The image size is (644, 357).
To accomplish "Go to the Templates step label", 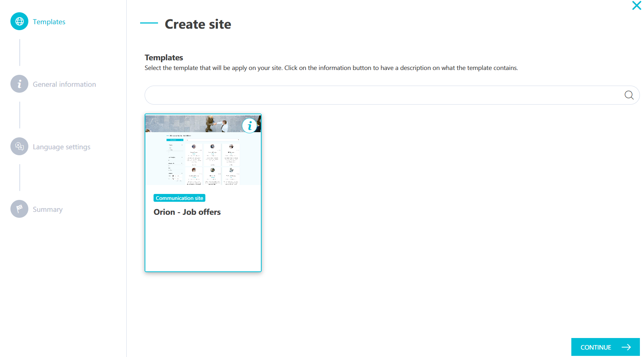I will coord(49,22).
